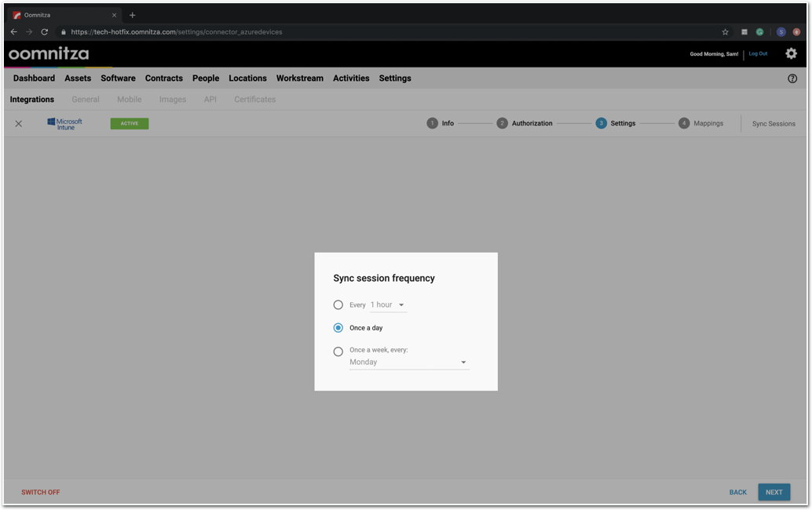Open the Monday weekday dropdown
Viewport: 812px width, 510px height.
click(408, 362)
